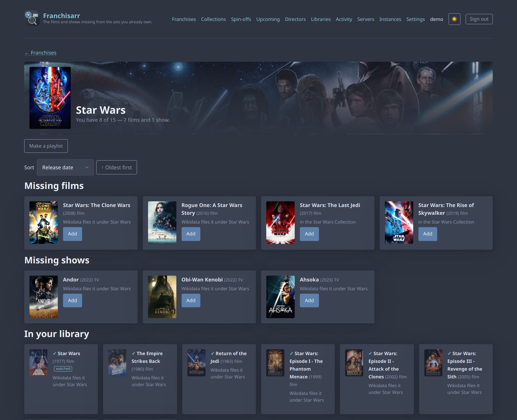This screenshot has height=420, width=517.
Task: Add Star Wars: The Last Jedi
Action: click(x=309, y=234)
